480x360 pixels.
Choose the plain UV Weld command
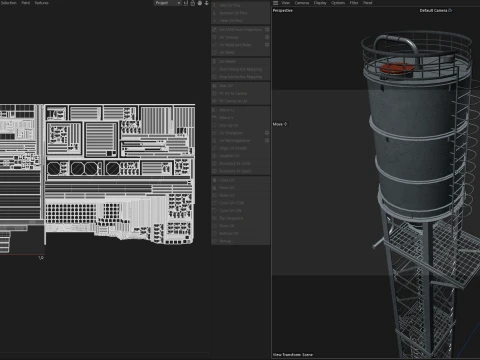(240, 53)
